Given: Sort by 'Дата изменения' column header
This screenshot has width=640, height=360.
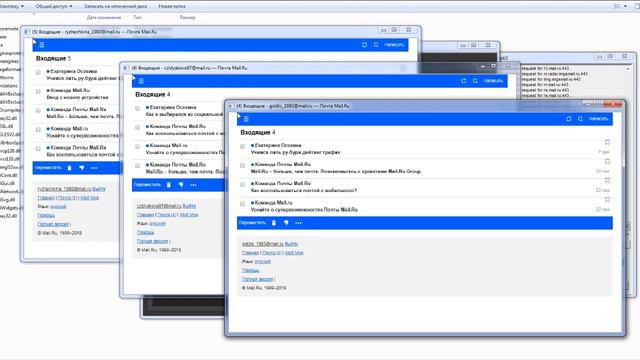Looking at the screenshot, I should point(104,18).
